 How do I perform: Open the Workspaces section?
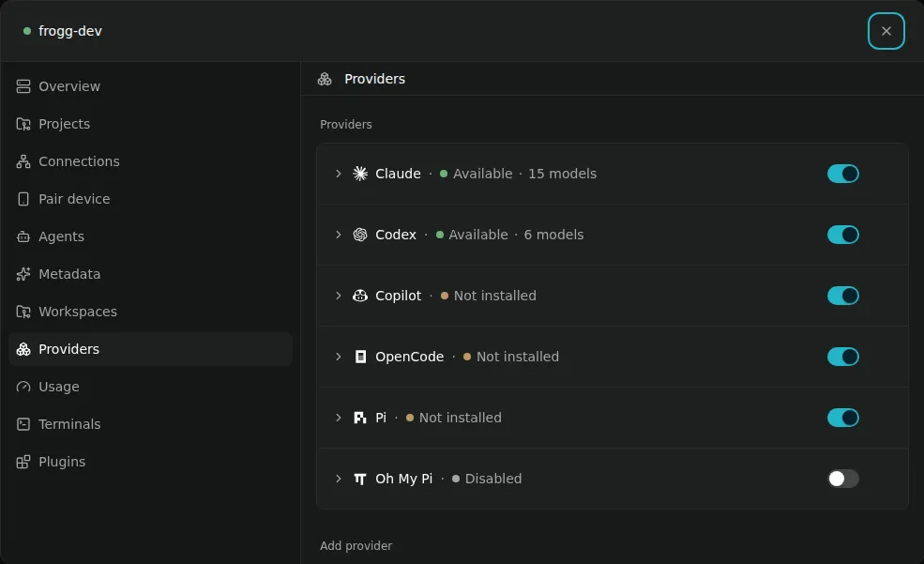click(150, 312)
